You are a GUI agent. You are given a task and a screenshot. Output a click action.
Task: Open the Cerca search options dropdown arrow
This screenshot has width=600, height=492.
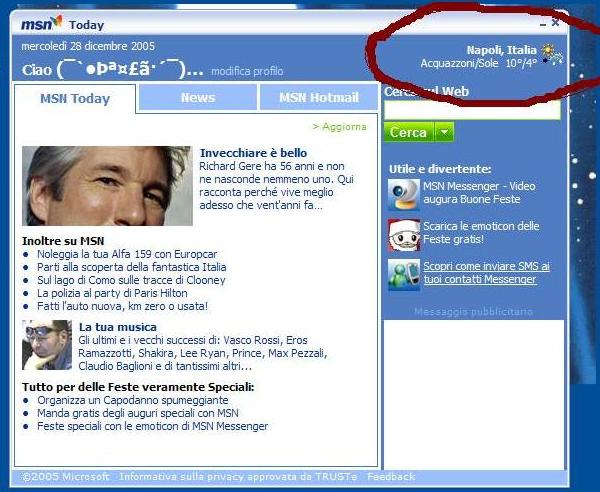coord(444,132)
